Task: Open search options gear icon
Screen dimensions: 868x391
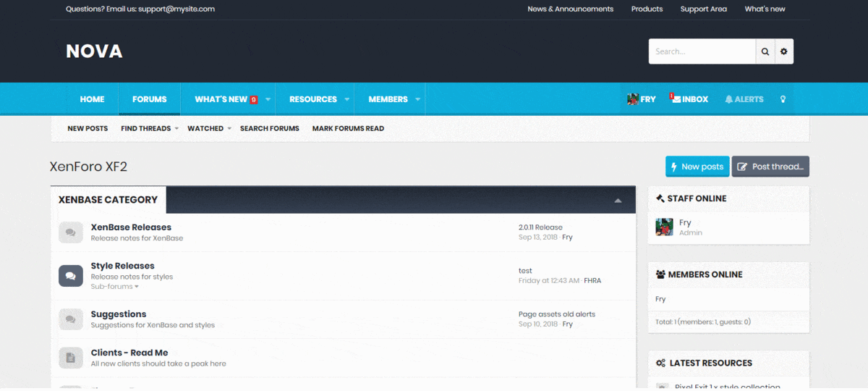Action: coord(783,51)
